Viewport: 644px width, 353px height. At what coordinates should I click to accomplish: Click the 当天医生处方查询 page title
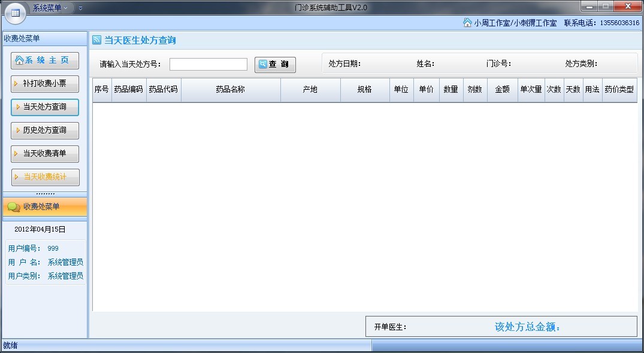140,40
